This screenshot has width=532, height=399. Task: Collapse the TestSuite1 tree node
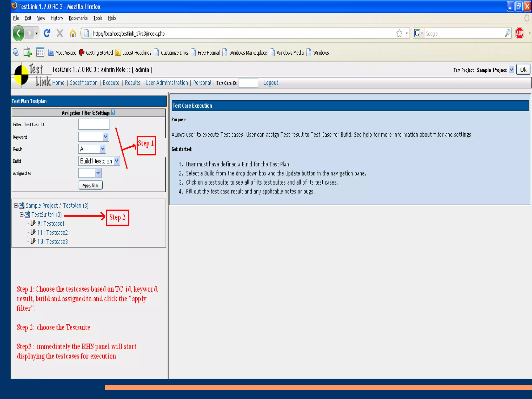tap(22, 214)
